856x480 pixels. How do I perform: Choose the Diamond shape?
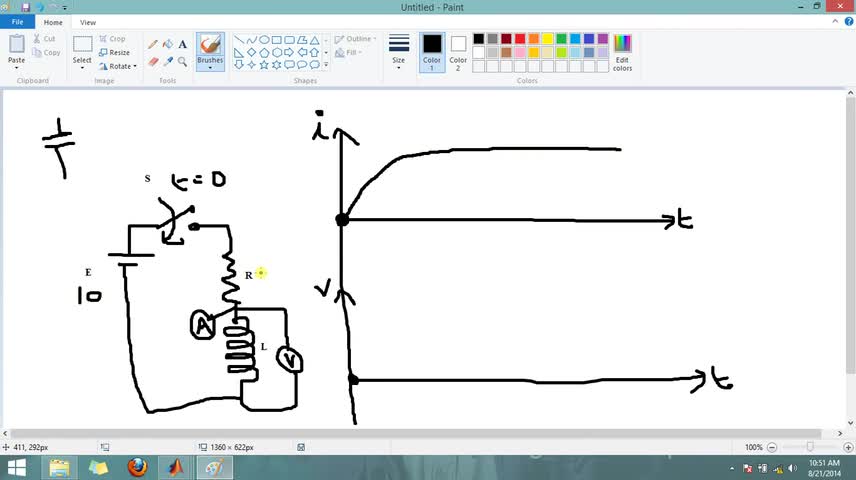(x=251, y=52)
